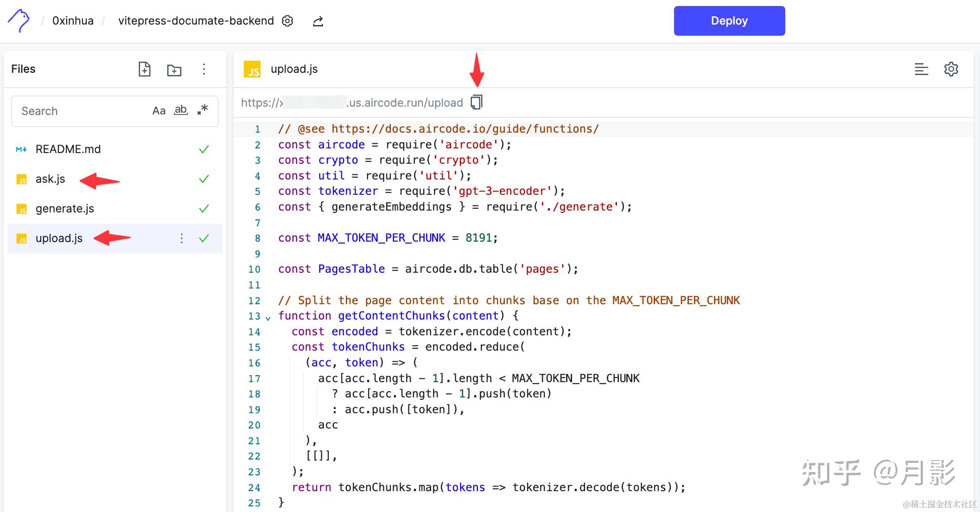Toggle match case Aa search option

point(159,111)
